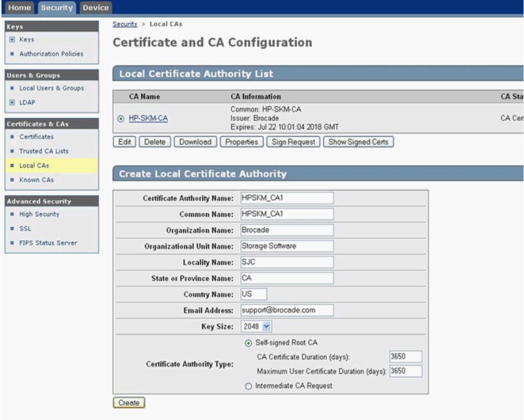Open the HP-SKM-CA link
Viewport: 524px width, 420px height.
pos(148,119)
